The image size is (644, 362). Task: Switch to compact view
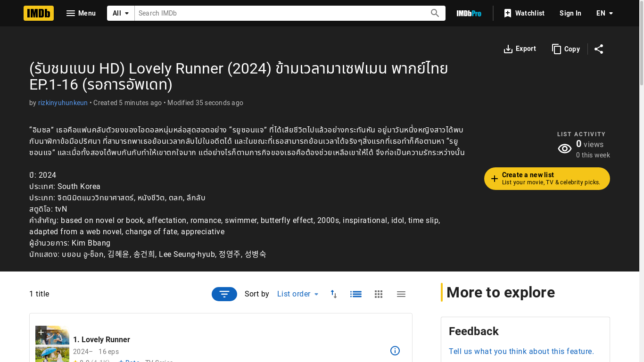401,294
